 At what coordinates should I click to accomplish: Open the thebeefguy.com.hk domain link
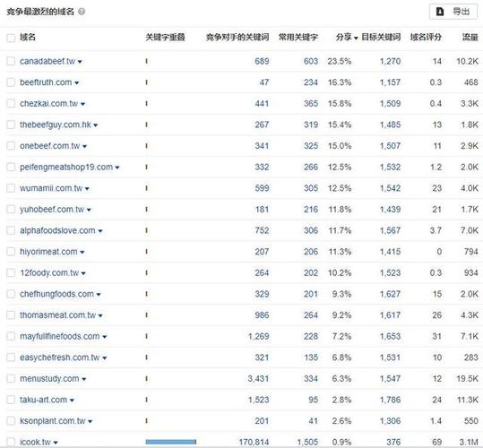[56, 125]
